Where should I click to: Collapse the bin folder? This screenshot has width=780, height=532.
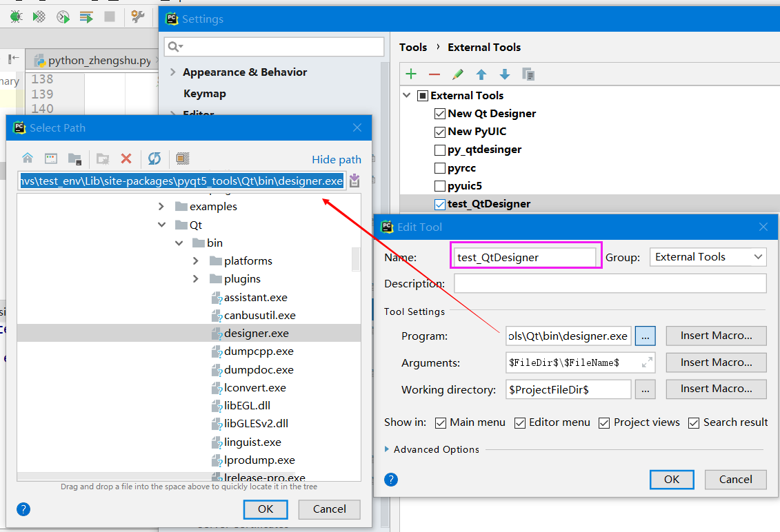click(x=179, y=243)
